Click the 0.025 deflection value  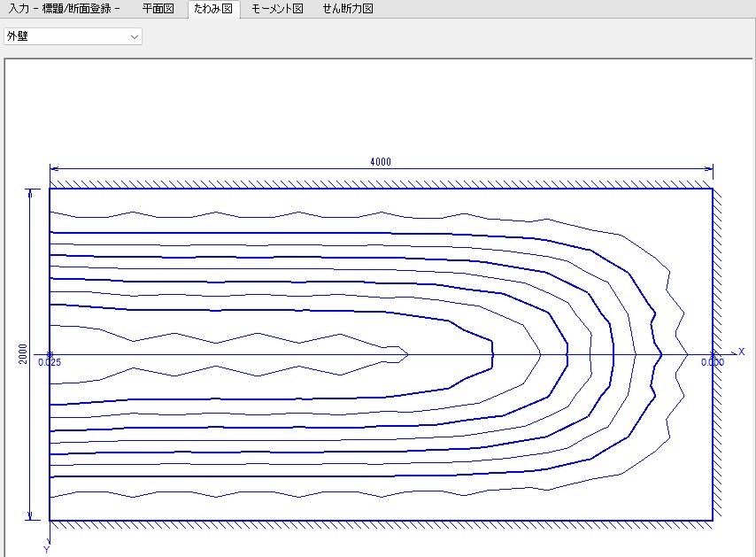tap(50, 362)
